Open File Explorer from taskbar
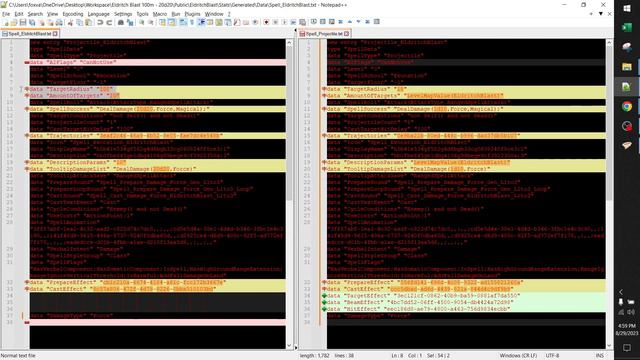This screenshot has height=360, width=640. click(627, 67)
